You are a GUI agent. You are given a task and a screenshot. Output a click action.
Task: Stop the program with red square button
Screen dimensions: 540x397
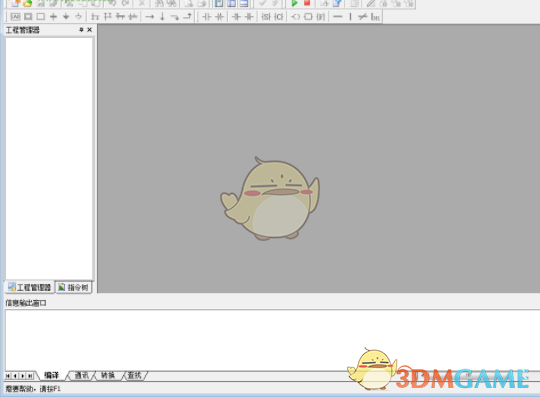point(307,3)
